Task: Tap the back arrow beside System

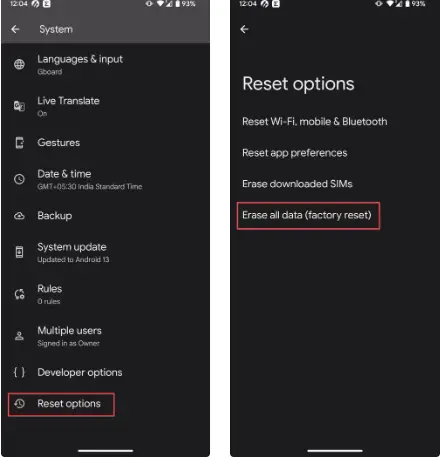Action: tap(15, 29)
